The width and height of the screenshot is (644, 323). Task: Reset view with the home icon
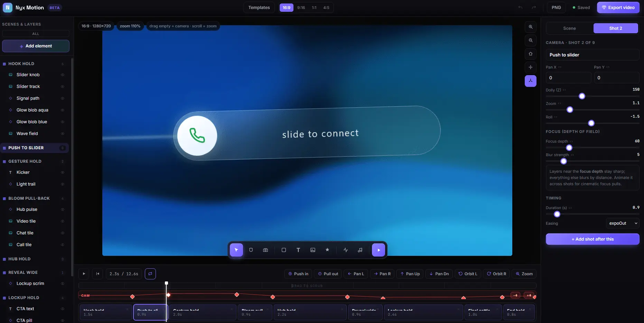click(531, 54)
